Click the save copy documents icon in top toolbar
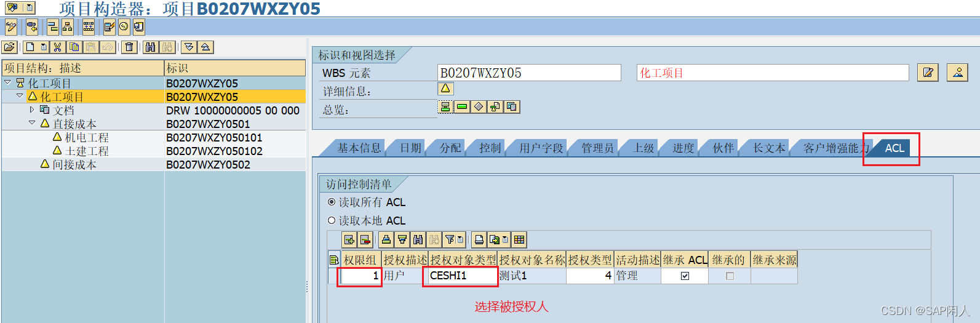Viewport: 980px width, 323px height. [x=138, y=26]
